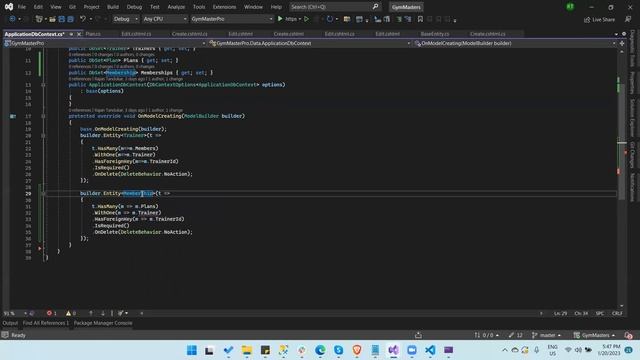Image resolution: width=640 pixels, height=360 pixels.
Task: Click the Undo icon
Action: click(83, 19)
